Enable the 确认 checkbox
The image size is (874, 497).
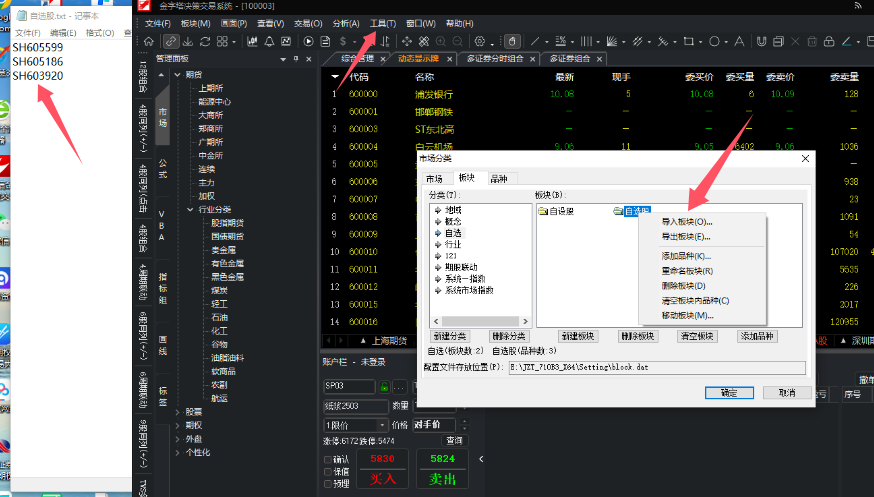coord(328,460)
